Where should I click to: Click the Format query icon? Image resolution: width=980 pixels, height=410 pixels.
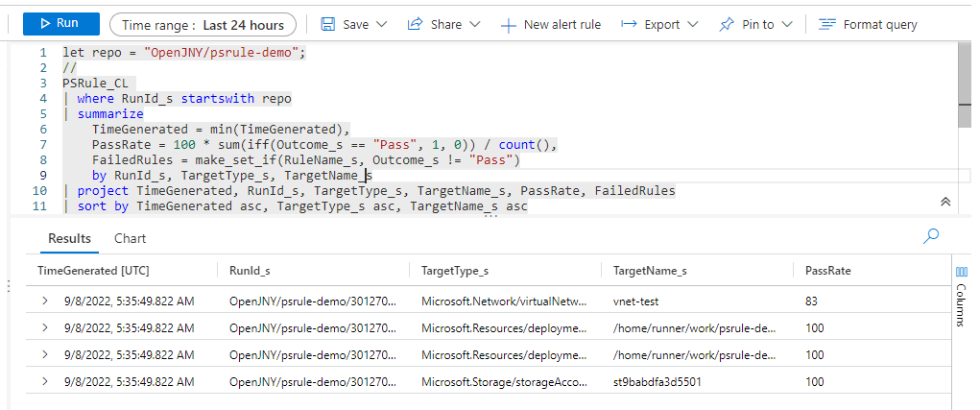click(x=827, y=24)
